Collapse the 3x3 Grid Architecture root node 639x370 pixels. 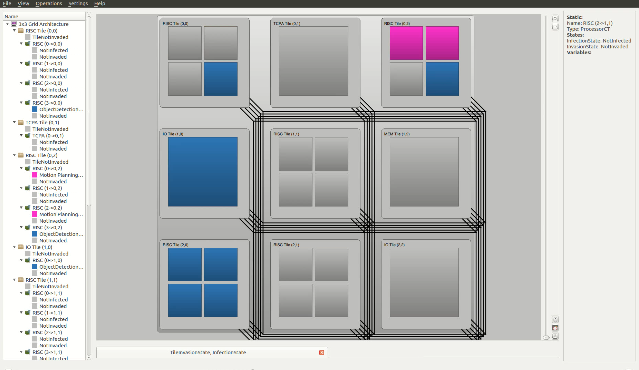pos(7,24)
